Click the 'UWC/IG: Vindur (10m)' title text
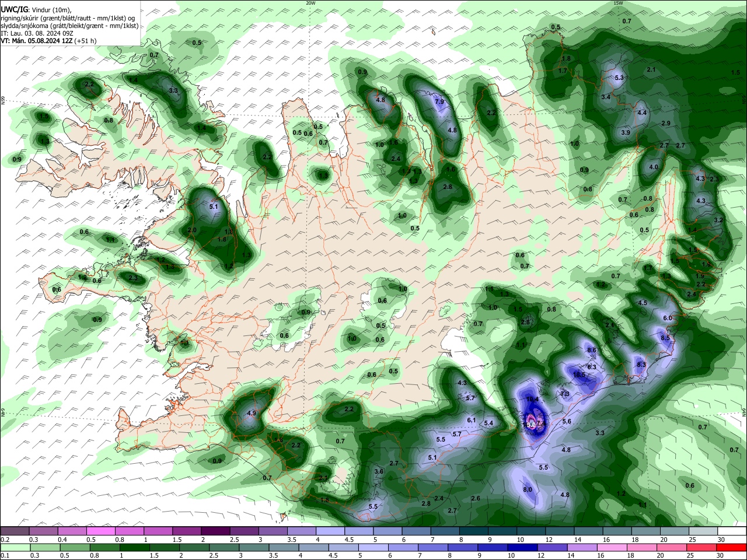Screen dimensions: 747x560 pyautogui.click(x=36, y=10)
